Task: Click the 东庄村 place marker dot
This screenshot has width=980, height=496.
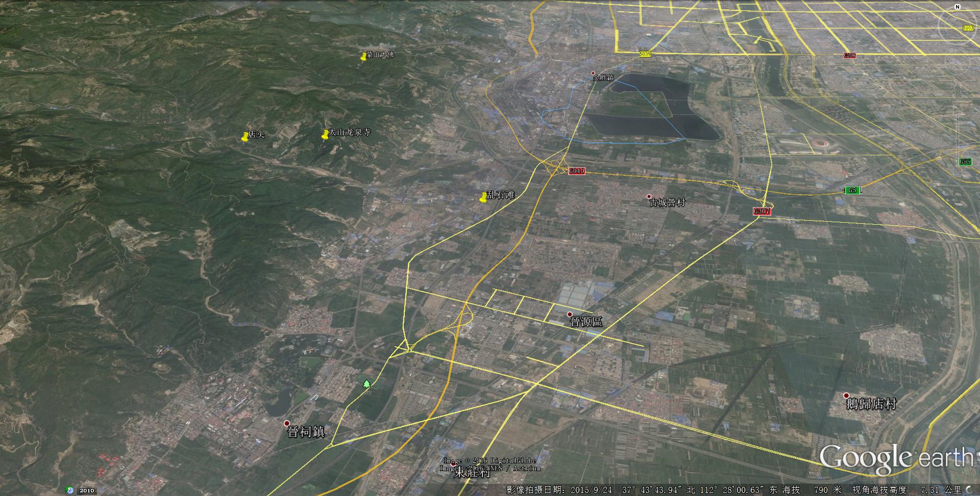Action: click(x=452, y=465)
